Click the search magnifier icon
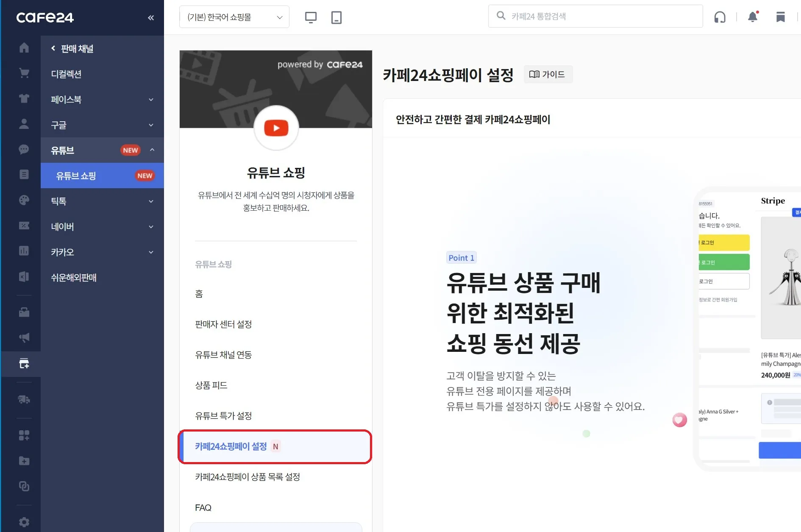The image size is (801, 532). coord(501,16)
